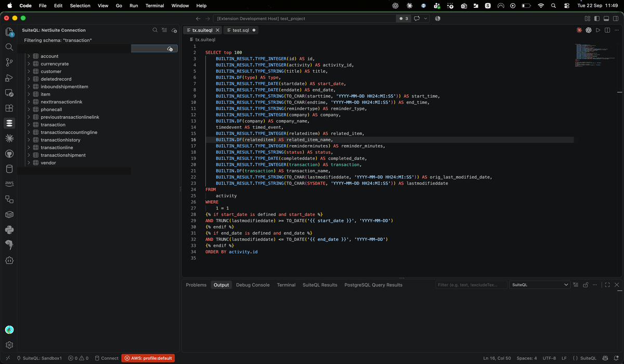Screen dimensions: 624x364
Task: Click the red starburst icon in editor toolbar
Action: pos(579,30)
